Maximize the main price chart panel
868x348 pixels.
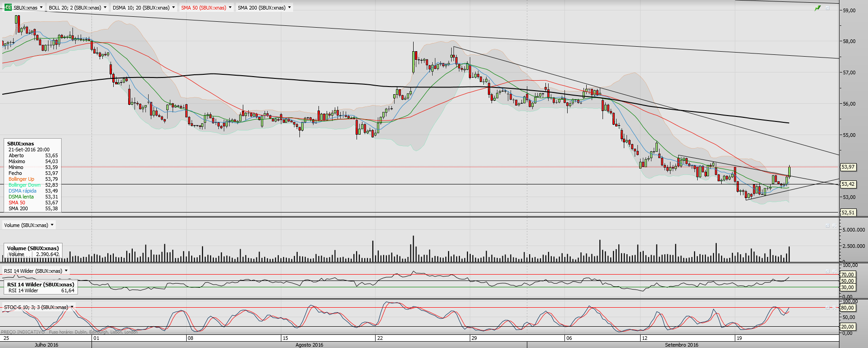click(x=827, y=8)
